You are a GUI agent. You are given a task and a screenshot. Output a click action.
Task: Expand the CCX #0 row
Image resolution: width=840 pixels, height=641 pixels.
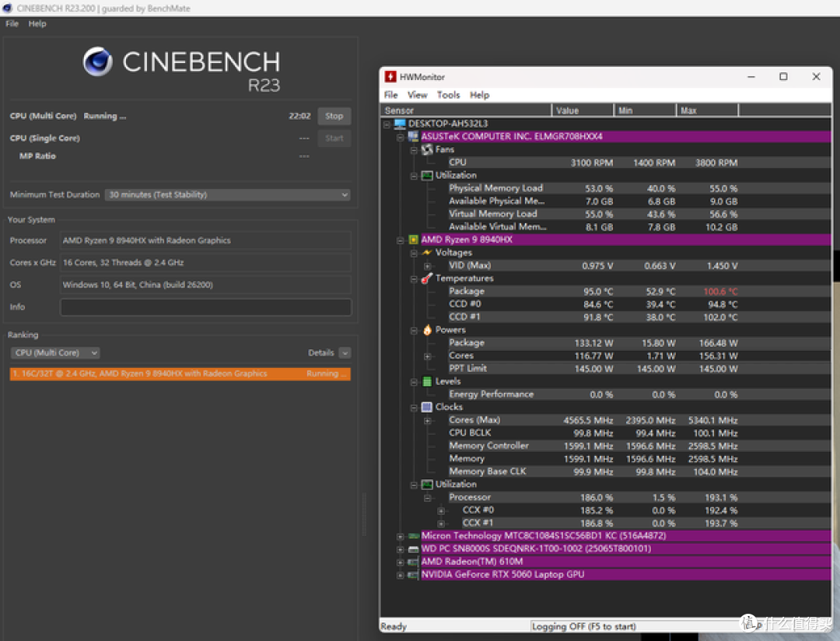pyautogui.click(x=441, y=511)
